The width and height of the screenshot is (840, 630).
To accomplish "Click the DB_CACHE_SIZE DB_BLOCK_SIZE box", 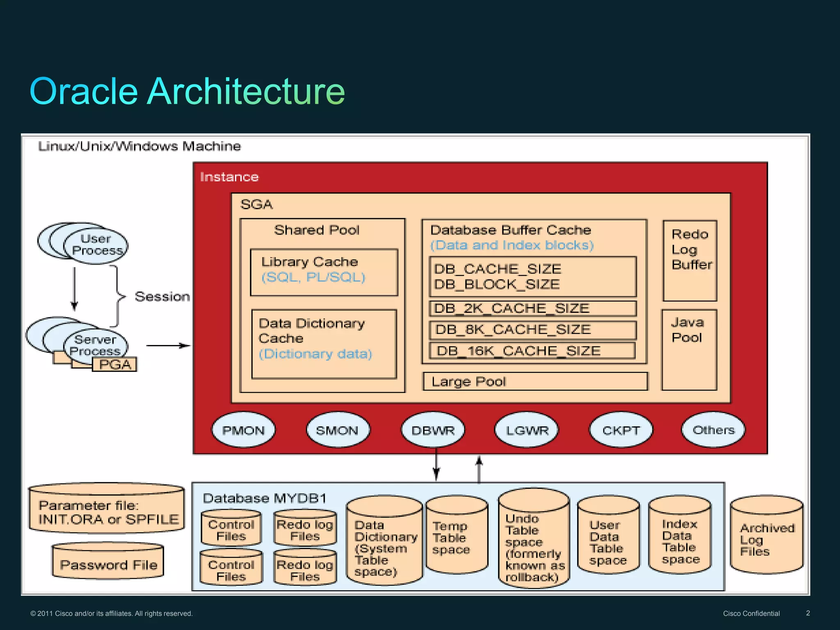I will tap(533, 277).
